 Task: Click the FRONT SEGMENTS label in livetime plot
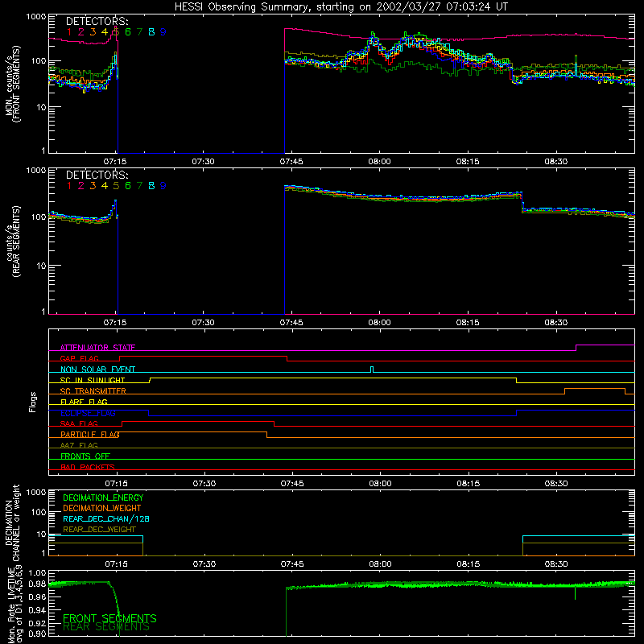[x=109, y=618]
